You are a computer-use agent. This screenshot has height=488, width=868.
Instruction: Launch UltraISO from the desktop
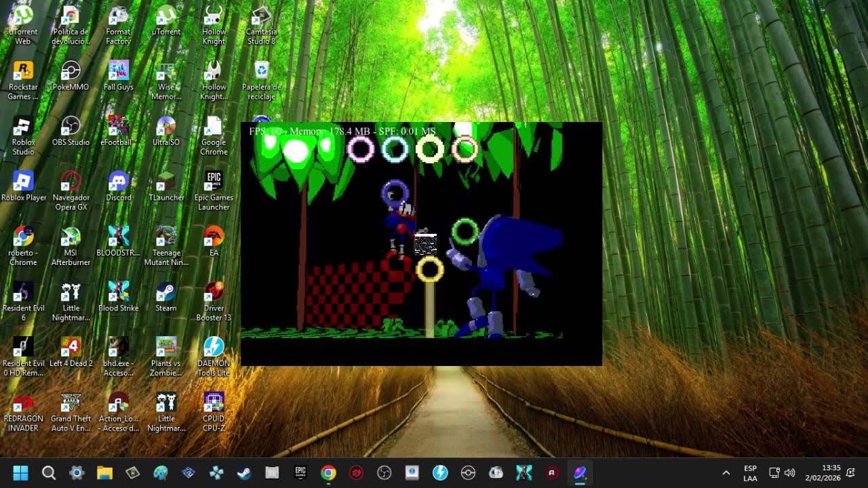pyautogui.click(x=166, y=131)
